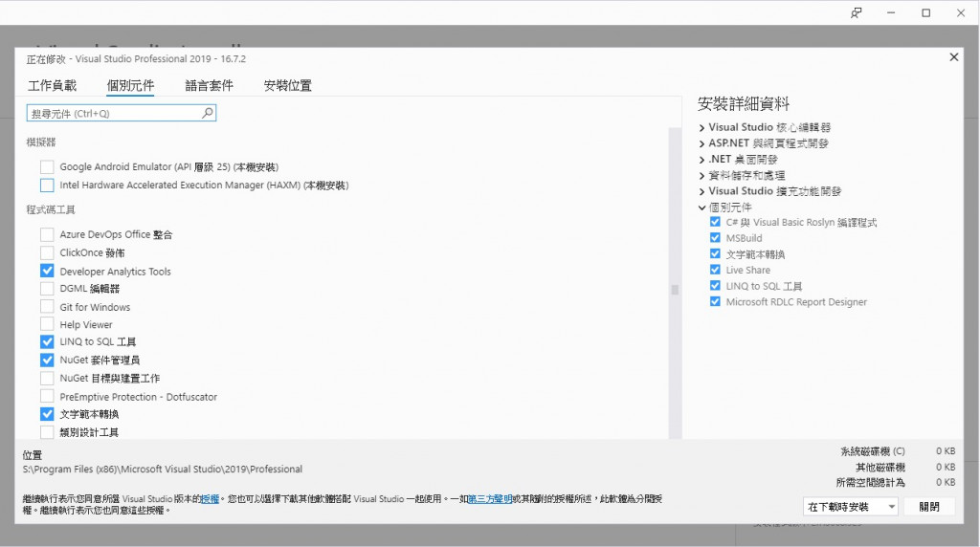Check NuGet 目標與建置工作

tap(47, 378)
